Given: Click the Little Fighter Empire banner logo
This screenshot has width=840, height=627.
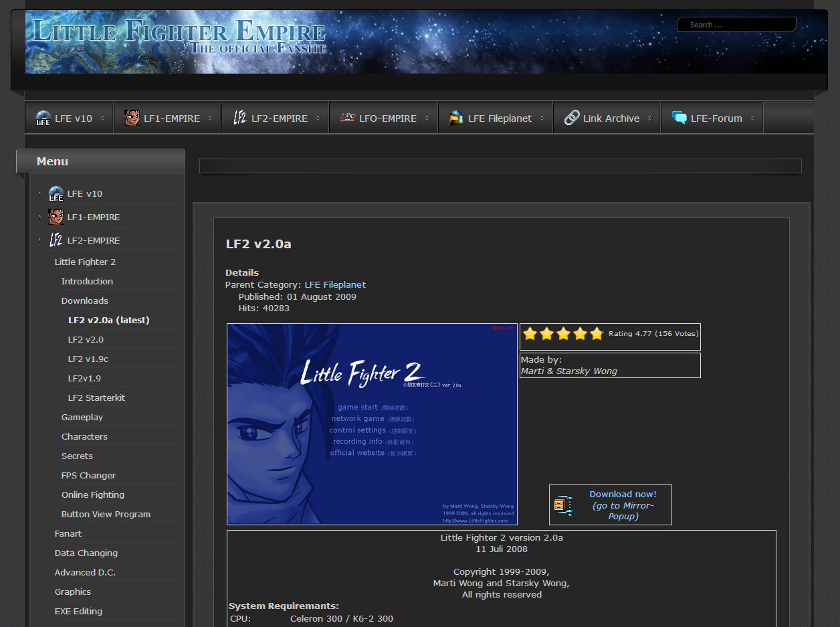Looking at the screenshot, I should (179, 35).
